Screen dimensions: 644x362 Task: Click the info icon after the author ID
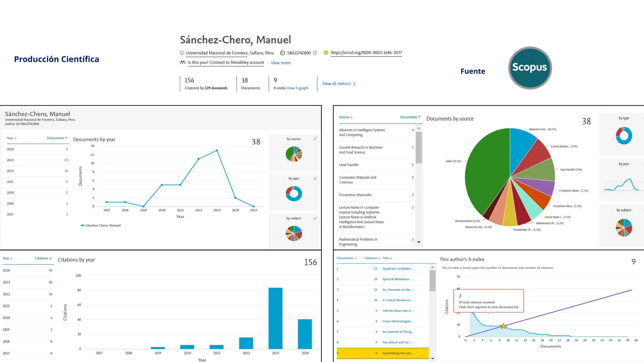pyautogui.click(x=315, y=53)
